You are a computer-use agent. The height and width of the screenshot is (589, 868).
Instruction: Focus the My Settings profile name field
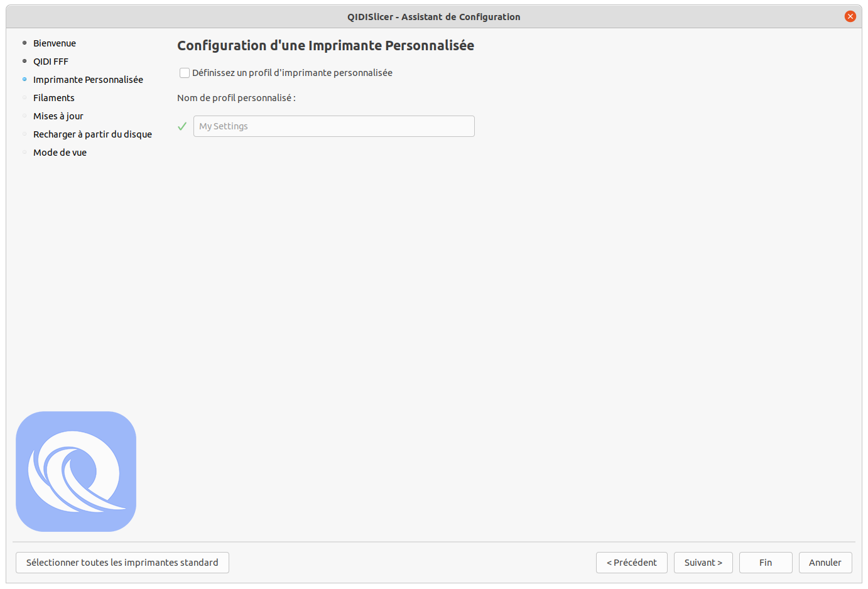pyautogui.click(x=334, y=126)
